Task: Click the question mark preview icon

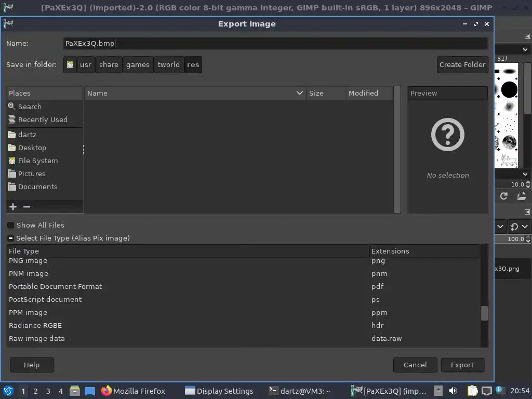Action: (x=447, y=135)
